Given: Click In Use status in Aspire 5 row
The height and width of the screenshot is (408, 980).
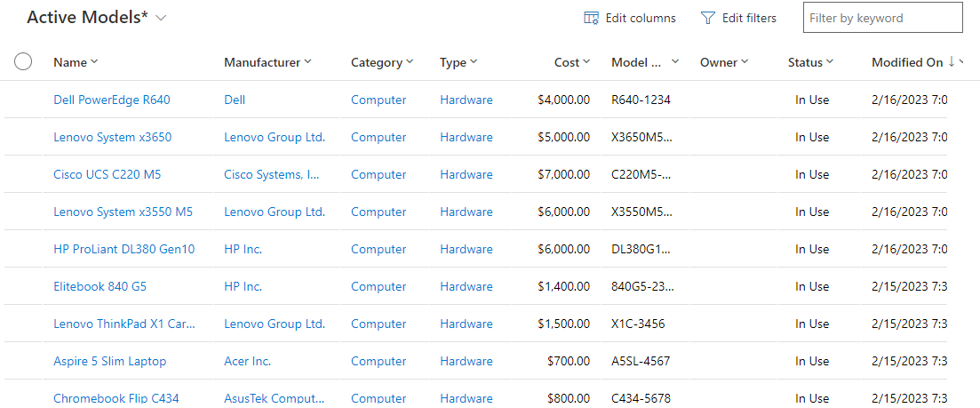Looking at the screenshot, I should click(812, 361).
